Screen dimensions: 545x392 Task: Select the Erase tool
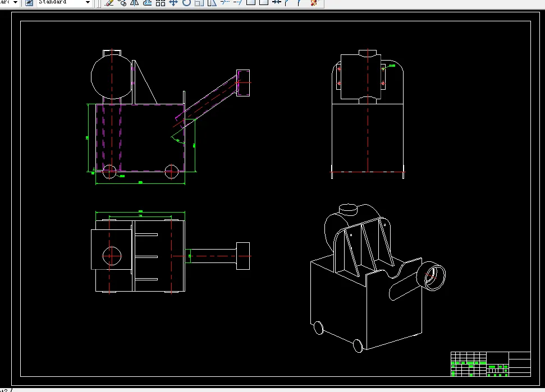pos(109,3)
